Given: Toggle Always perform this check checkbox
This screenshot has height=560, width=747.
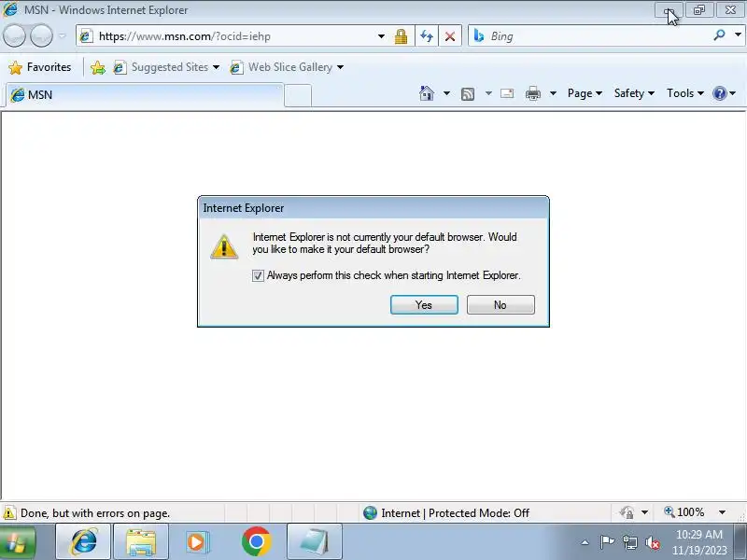Looking at the screenshot, I should click(x=258, y=275).
